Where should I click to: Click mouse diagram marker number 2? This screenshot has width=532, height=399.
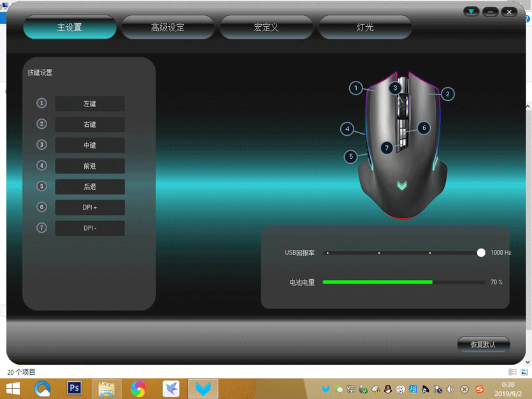tap(448, 94)
